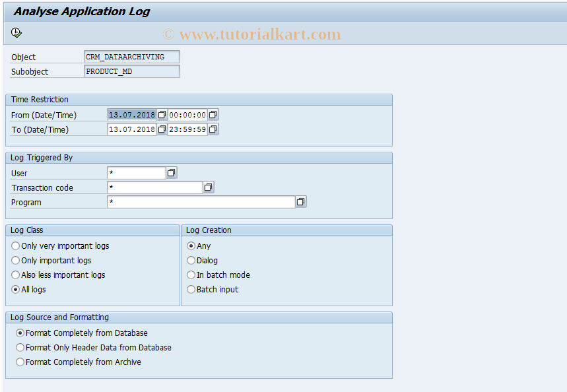Select In batch mode option
The width and height of the screenshot is (567, 392).
pyautogui.click(x=191, y=275)
